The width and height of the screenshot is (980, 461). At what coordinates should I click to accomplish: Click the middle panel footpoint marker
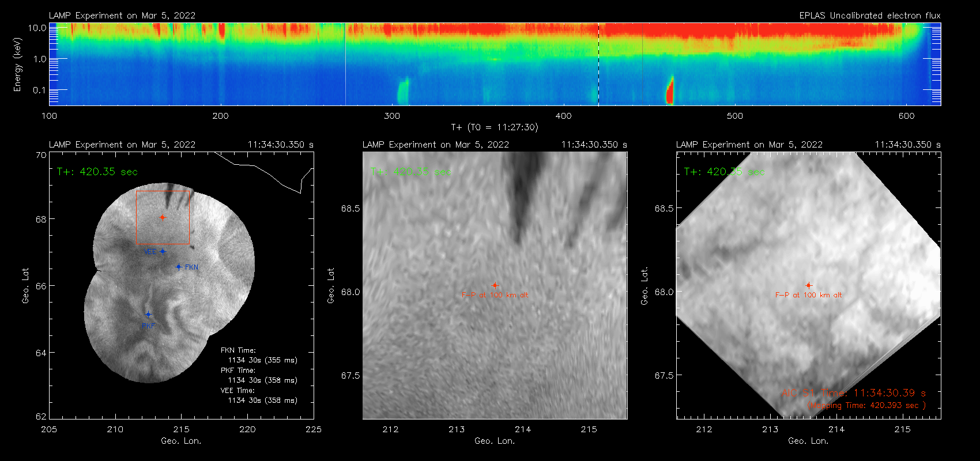pyautogui.click(x=495, y=285)
